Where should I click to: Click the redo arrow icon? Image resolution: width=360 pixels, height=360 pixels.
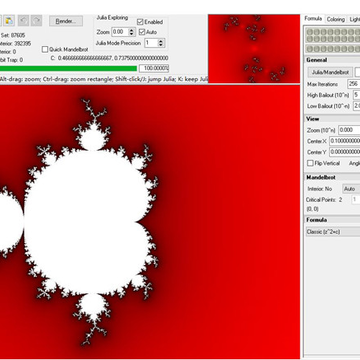click(x=36, y=21)
